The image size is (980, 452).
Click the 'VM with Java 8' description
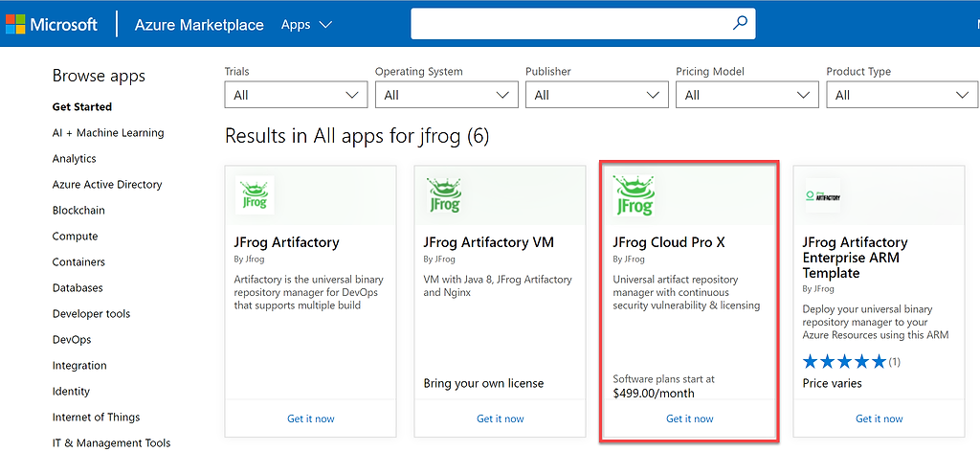[x=498, y=285]
